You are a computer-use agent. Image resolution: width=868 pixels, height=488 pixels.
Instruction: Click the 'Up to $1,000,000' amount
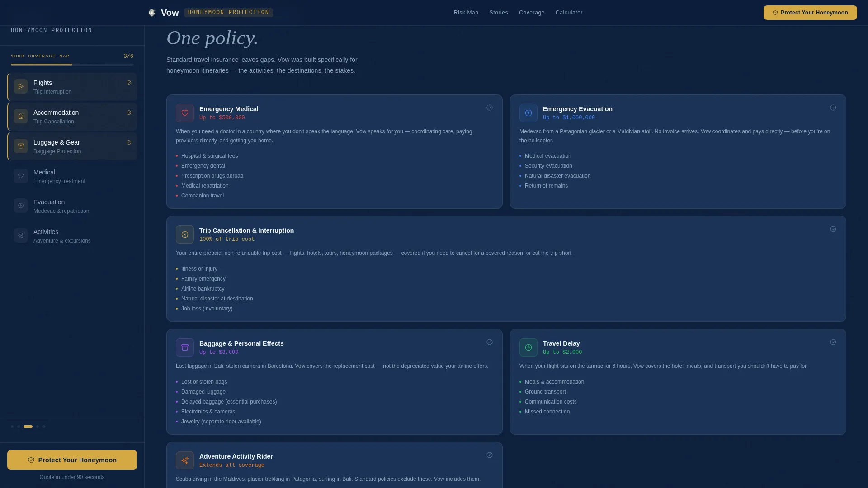tap(569, 118)
